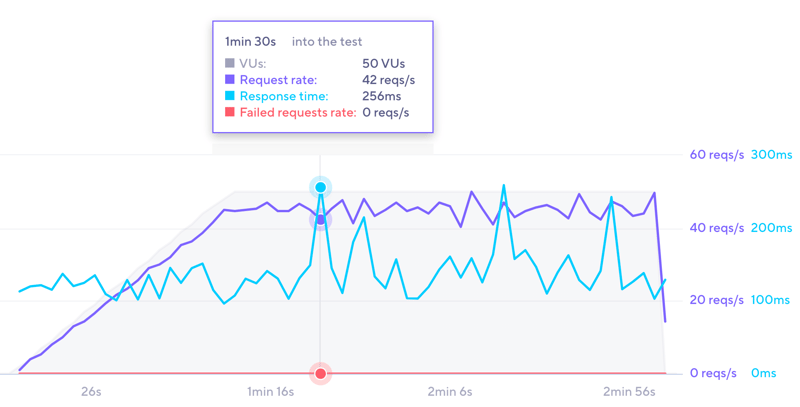800x407 pixels.
Task: Click the Request rate label in tooltip
Action: 278,80
